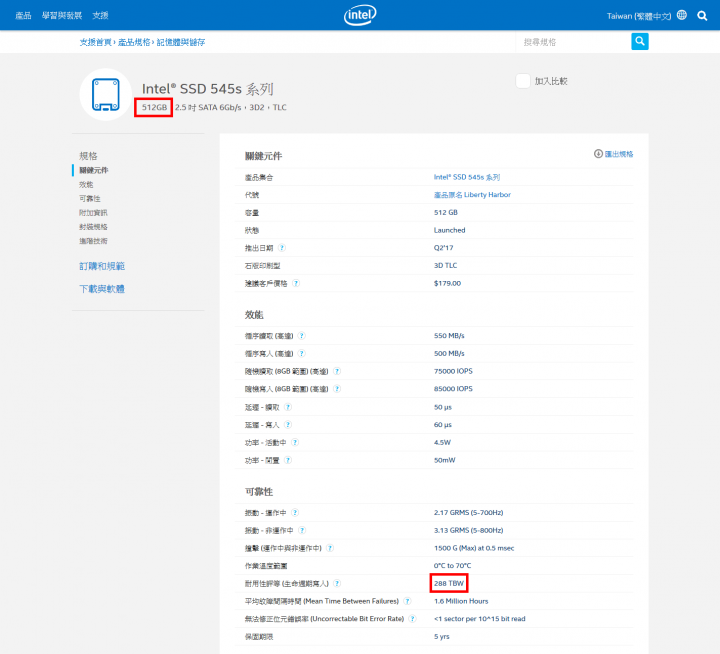
Task: Open help icon for 循序寫入 row
Action: 302,353
